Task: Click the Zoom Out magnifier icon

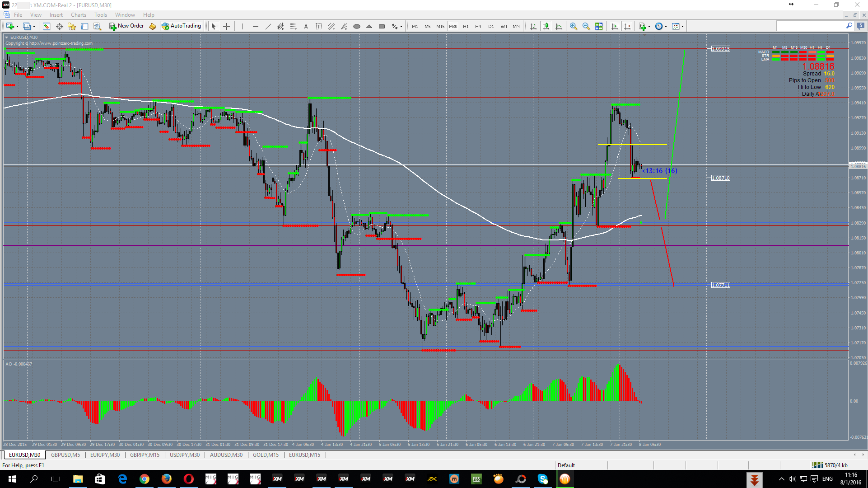Action: 586,26
